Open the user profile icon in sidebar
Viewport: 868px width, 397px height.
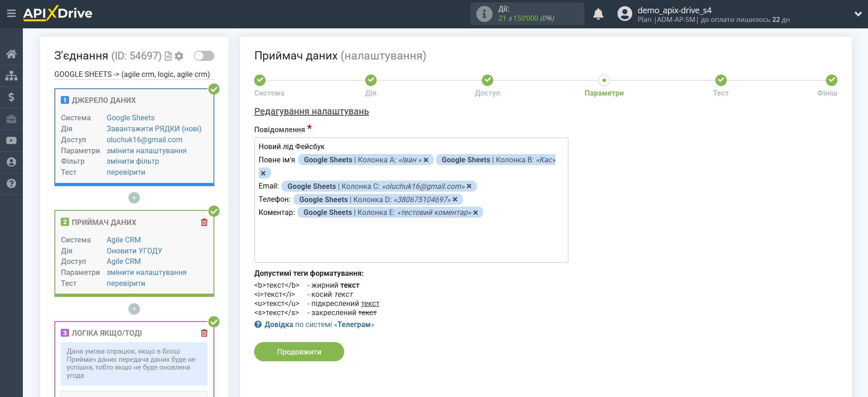11,162
